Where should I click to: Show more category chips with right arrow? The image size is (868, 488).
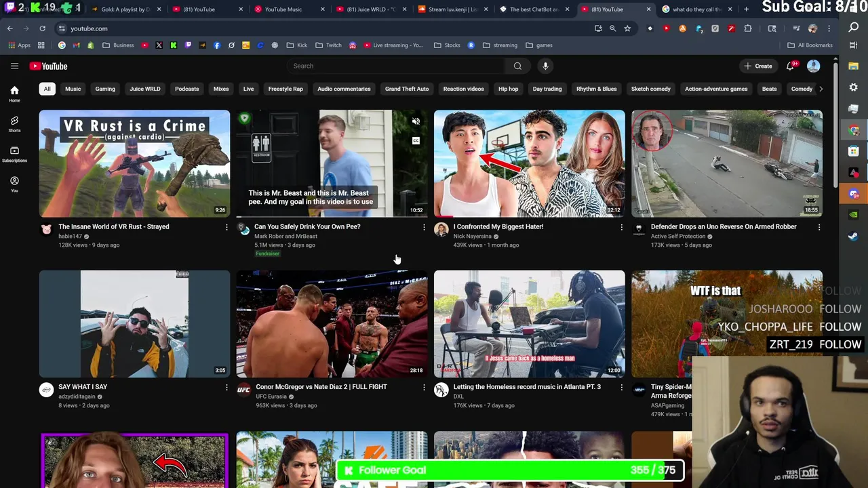tap(821, 89)
